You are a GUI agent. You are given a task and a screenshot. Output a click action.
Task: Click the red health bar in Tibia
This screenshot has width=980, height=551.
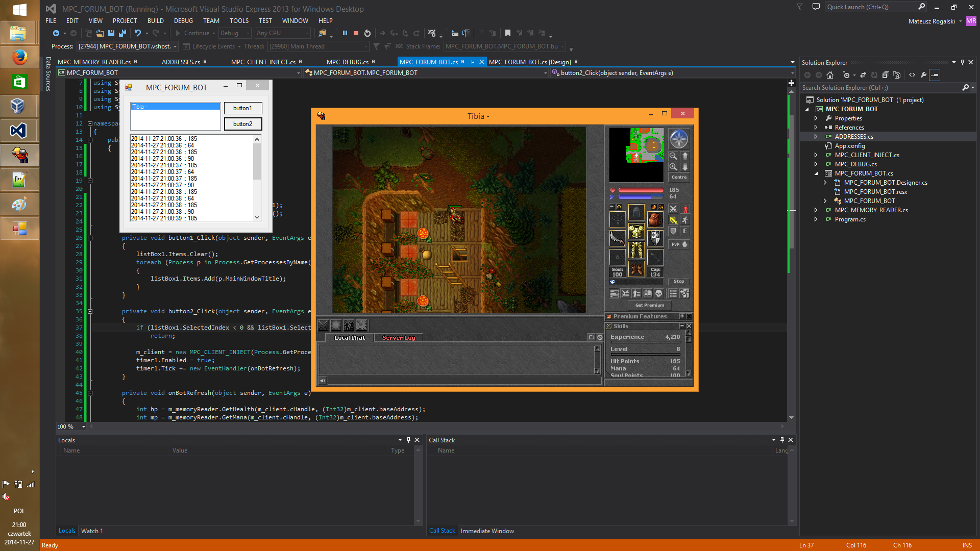641,190
